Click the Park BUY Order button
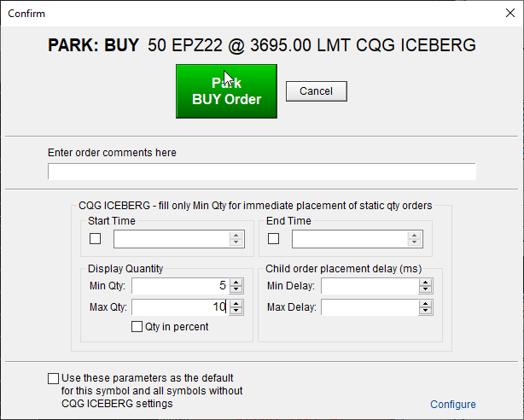This screenshot has height=420, width=524. click(226, 91)
